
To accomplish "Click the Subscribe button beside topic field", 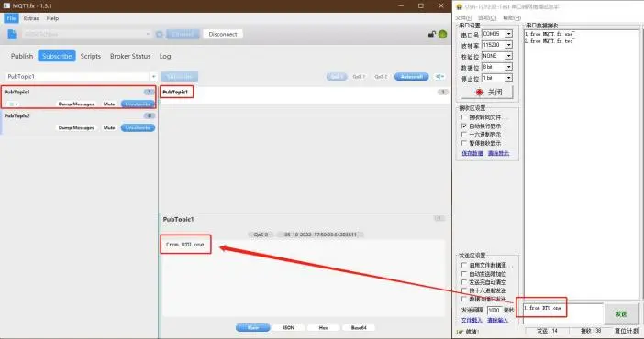I will 180,76.
